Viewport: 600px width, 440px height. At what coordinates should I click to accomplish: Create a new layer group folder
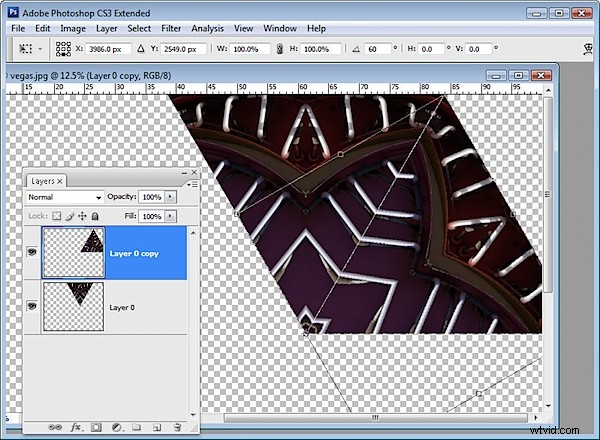tap(137, 427)
